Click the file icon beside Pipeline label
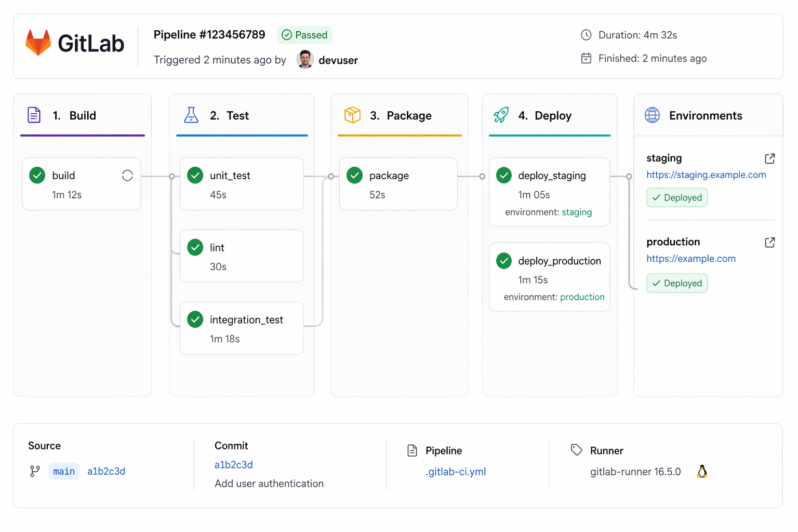 413,450
